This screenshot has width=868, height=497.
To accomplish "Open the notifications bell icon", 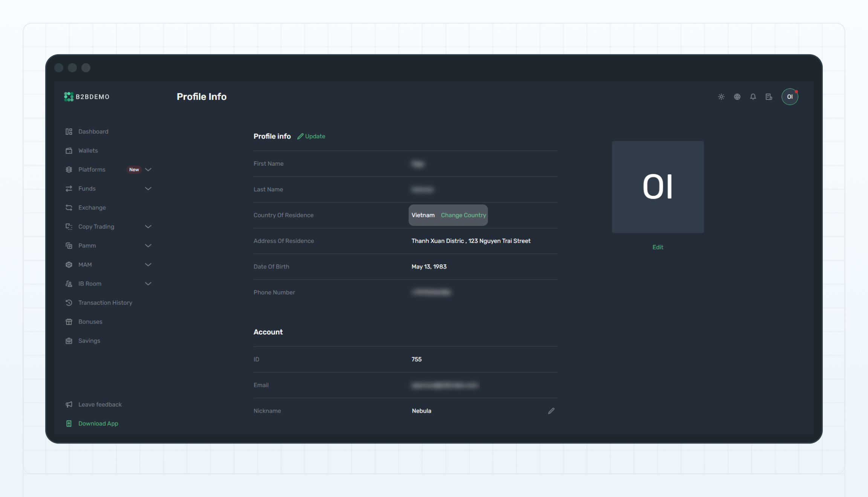I will click(753, 97).
